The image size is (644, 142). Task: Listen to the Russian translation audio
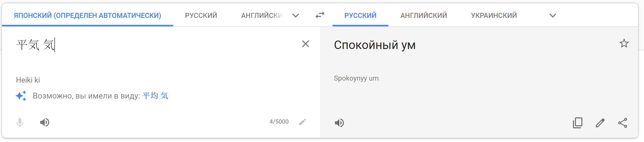click(339, 123)
